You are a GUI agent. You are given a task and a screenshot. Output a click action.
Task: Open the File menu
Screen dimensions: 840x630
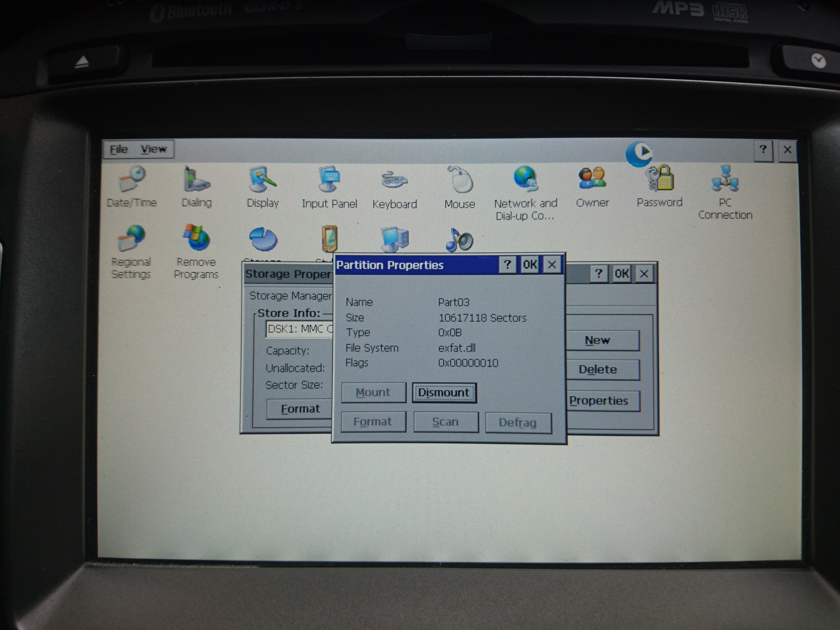pos(118,149)
